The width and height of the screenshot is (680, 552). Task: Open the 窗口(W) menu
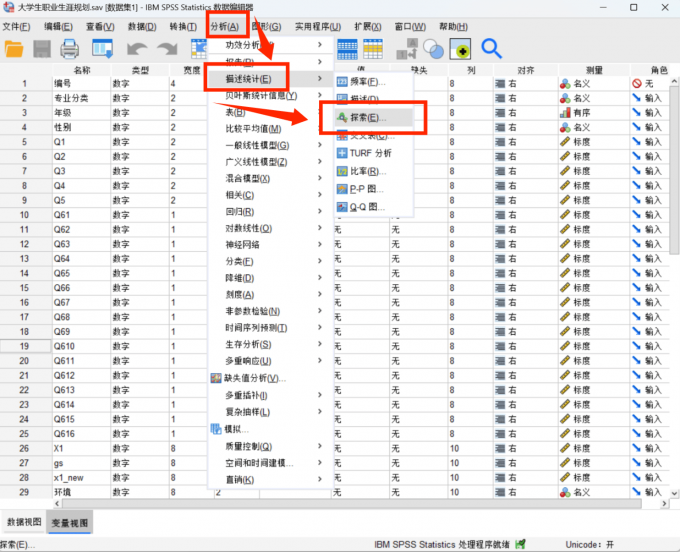[x=410, y=27]
